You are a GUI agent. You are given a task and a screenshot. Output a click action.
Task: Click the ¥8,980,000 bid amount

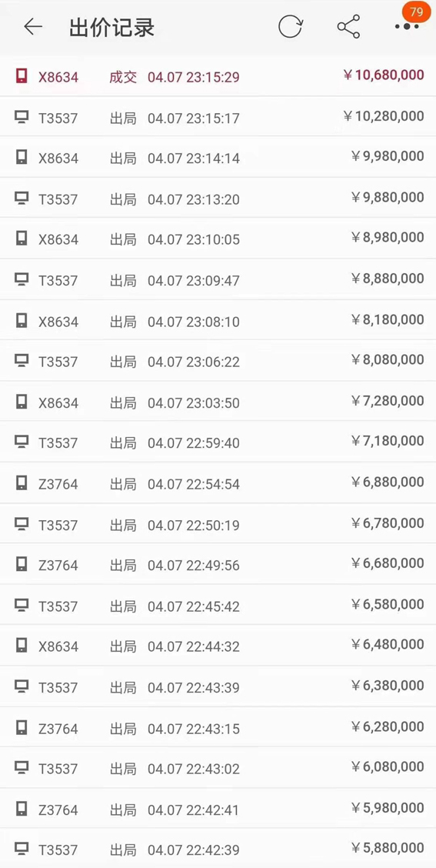click(x=388, y=238)
